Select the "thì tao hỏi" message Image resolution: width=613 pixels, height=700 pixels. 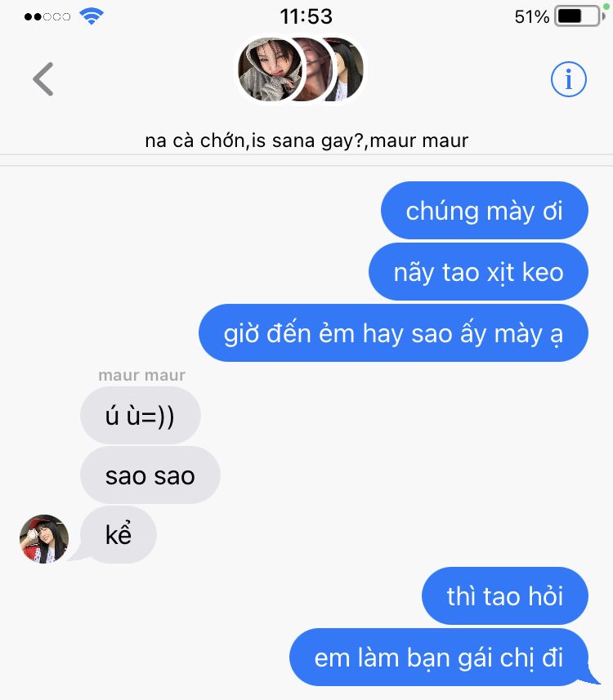(x=505, y=595)
